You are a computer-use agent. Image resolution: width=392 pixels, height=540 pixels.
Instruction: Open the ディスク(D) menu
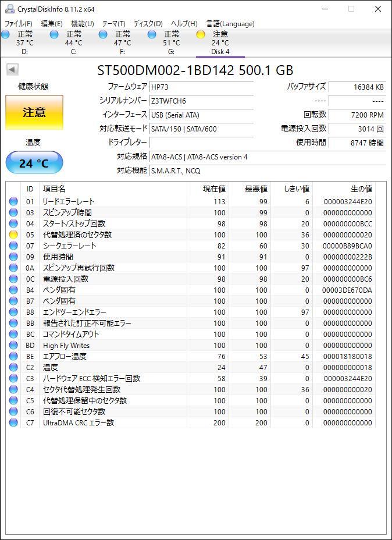pyautogui.click(x=148, y=24)
